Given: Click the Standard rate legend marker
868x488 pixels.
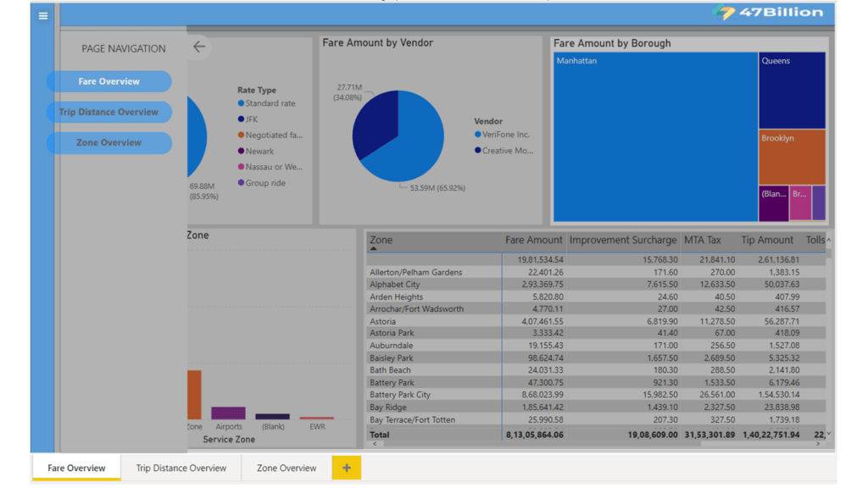Looking at the screenshot, I should tap(241, 103).
